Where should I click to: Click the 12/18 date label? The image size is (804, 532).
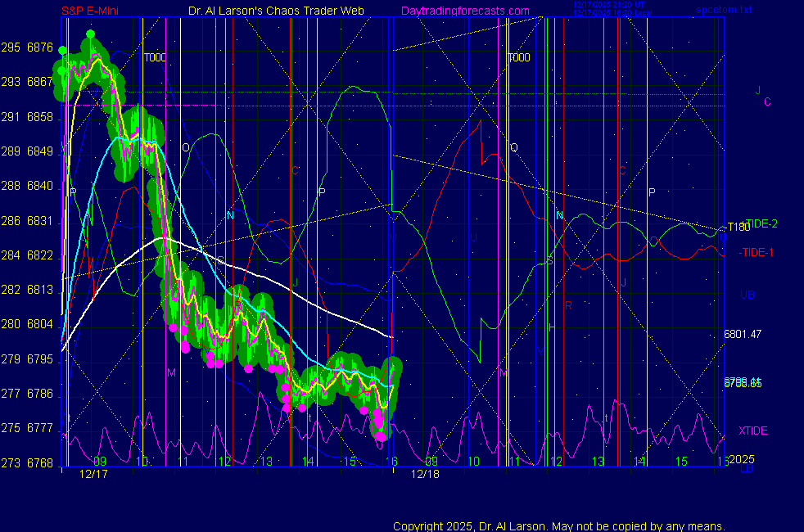(x=425, y=474)
